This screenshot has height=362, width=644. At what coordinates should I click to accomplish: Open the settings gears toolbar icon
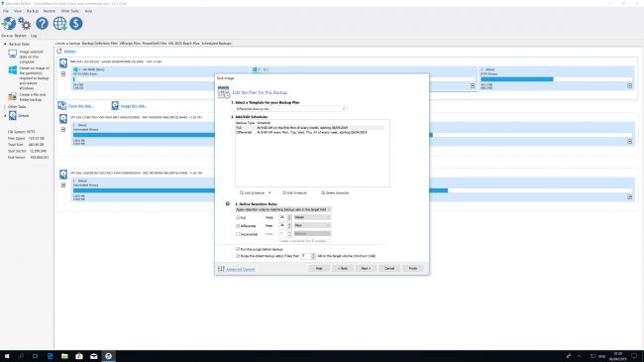(x=25, y=24)
